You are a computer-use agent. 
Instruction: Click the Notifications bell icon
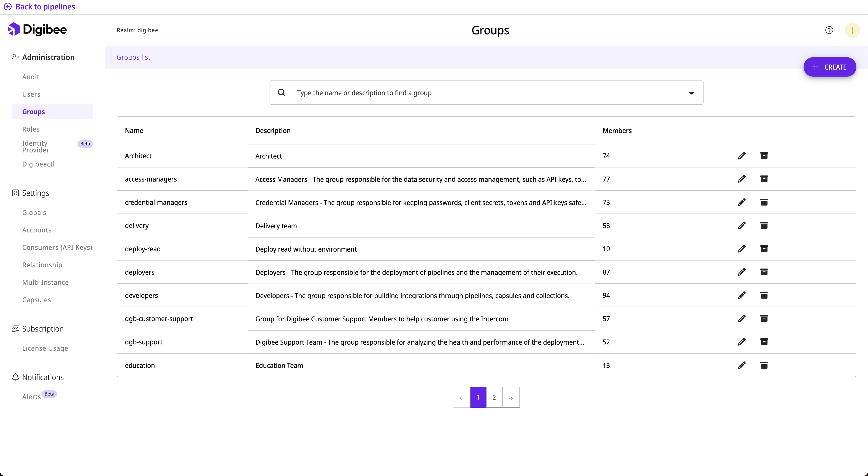coord(15,377)
